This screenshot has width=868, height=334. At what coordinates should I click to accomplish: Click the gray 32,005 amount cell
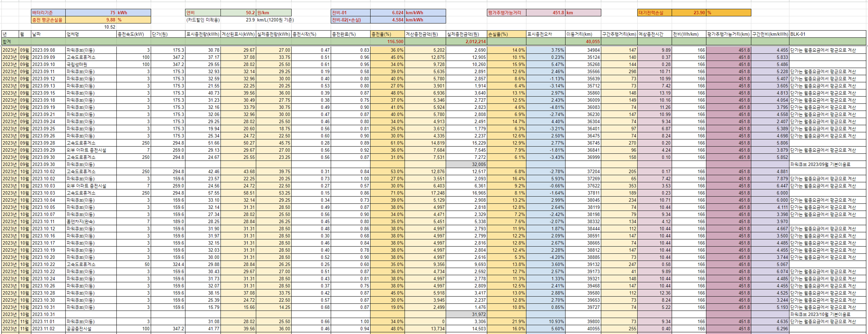[x=466, y=164]
